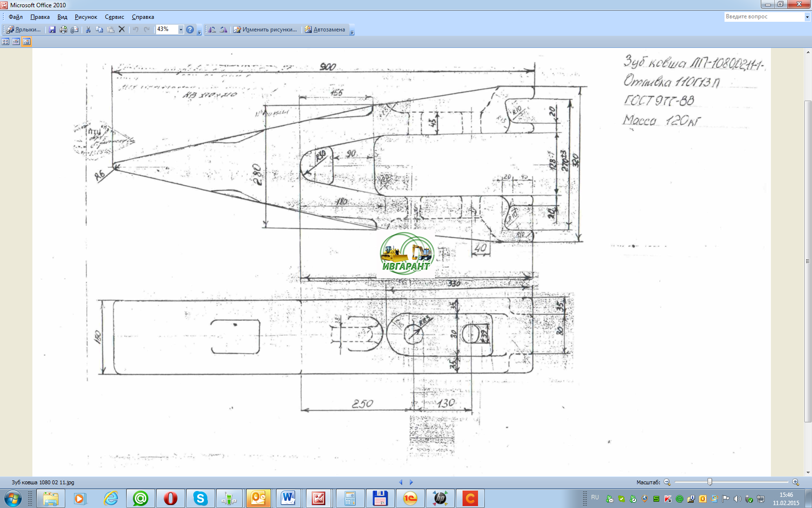Click Mail.ru Agent taskbar icon
This screenshot has width=812, height=508.
[x=141, y=498]
